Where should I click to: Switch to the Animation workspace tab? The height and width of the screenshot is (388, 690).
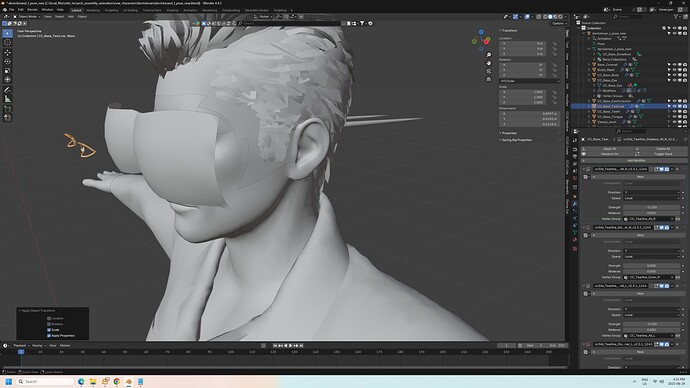pos(190,10)
